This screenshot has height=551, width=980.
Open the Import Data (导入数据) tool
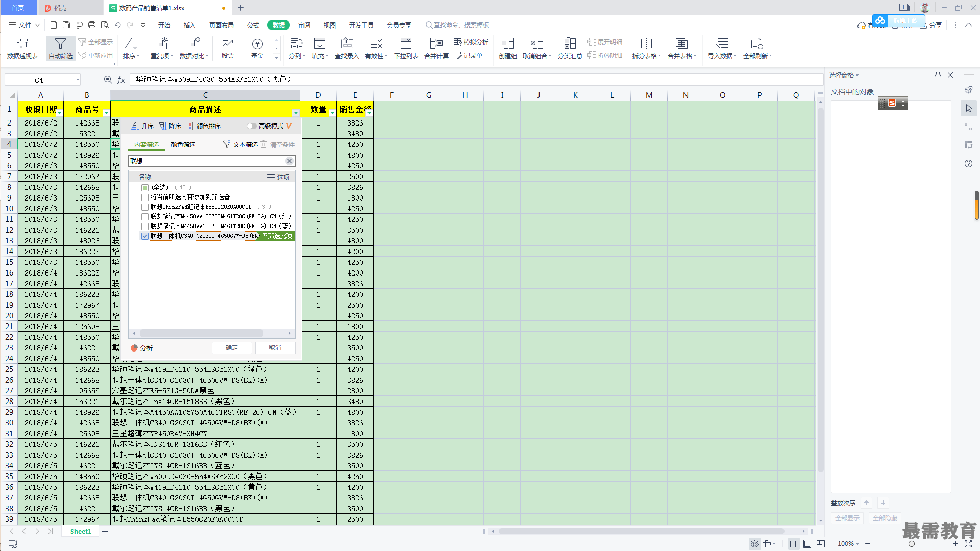(x=722, y=48)
